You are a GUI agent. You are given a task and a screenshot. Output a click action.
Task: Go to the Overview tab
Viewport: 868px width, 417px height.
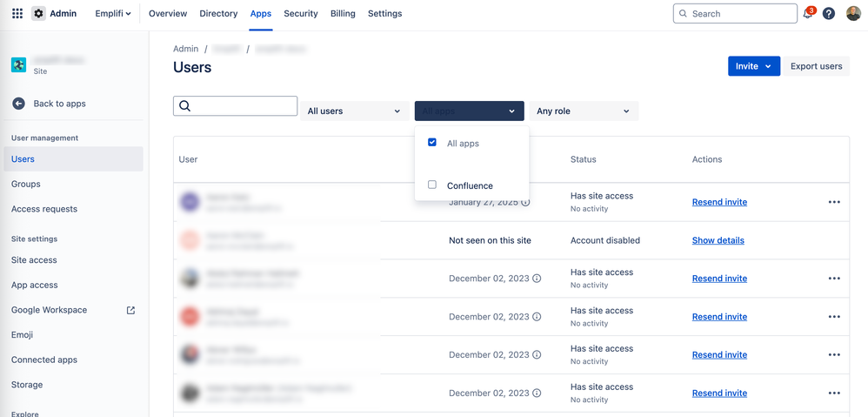(x=168, y=13)
